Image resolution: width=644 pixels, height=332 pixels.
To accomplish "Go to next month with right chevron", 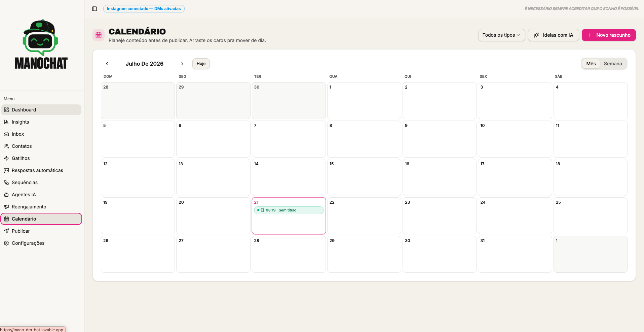I will (x=182, y=64).
